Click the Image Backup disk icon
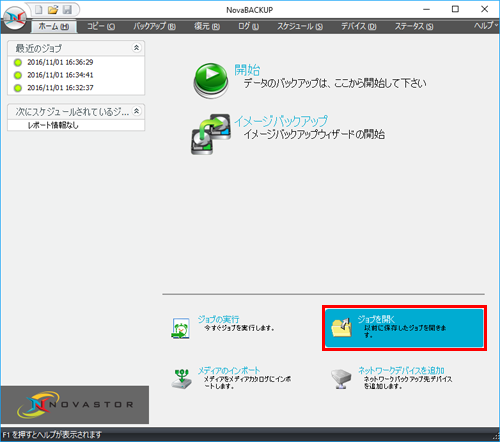 coord(211,134)
